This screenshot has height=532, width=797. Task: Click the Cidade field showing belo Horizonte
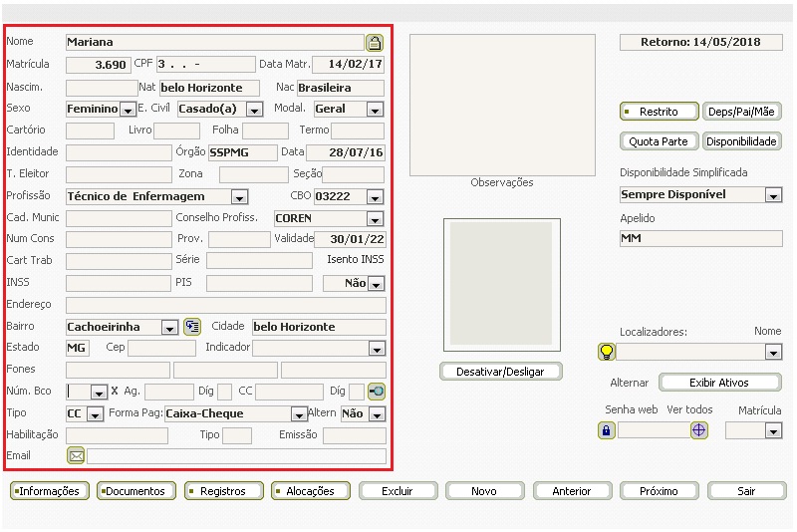click(319, 327)
